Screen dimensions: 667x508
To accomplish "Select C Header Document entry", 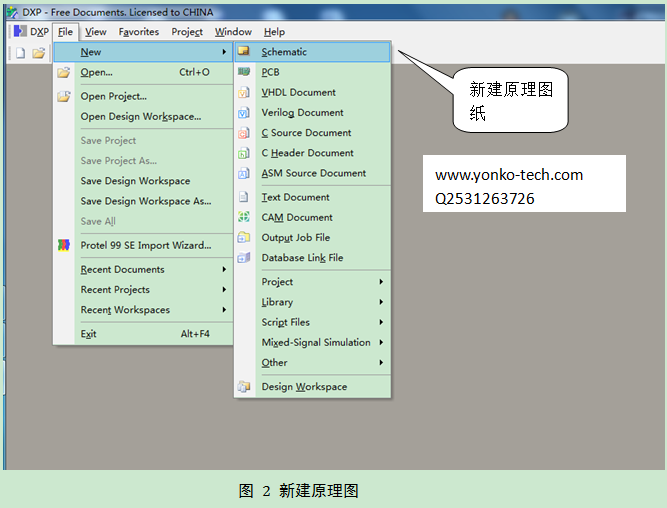I will pyautogui.click(x=312, y=153).
